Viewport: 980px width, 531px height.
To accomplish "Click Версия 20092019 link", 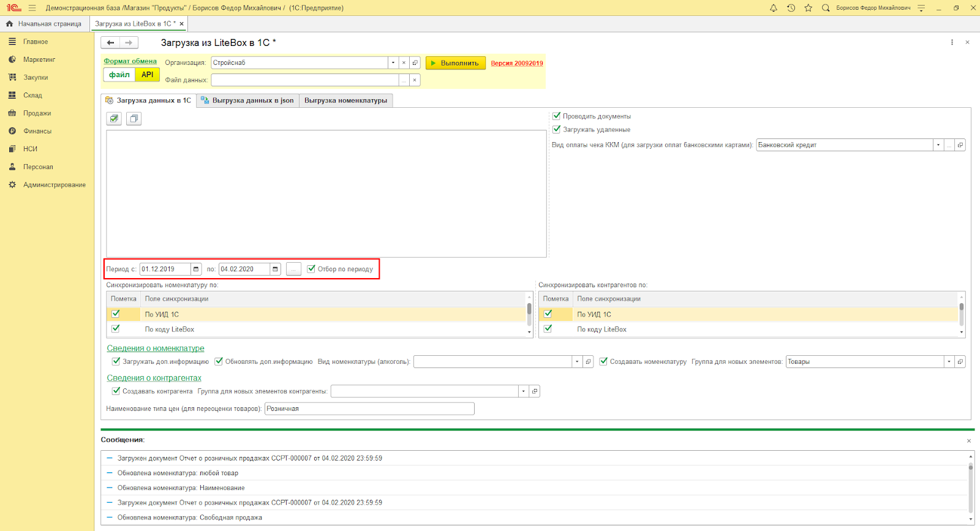I will tap(517, 63).
